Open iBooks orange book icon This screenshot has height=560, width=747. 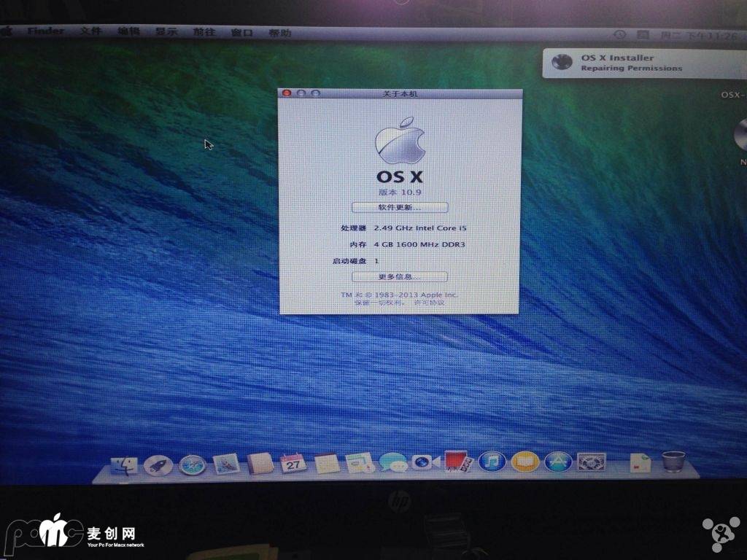click(x=525, y=461)
